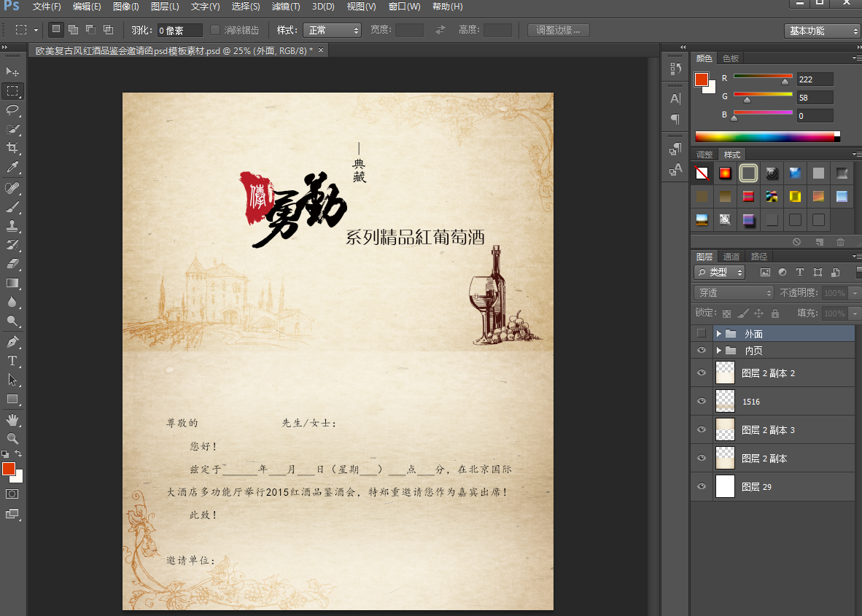Viewport: 862px width, 616px height.
Task: Select the Blur tool
Action: pos(12,303)
